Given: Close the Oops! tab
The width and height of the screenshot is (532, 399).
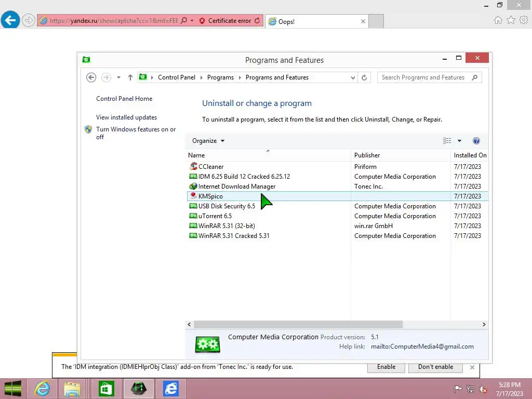Looking at the screenshot, I should point(363,21).
